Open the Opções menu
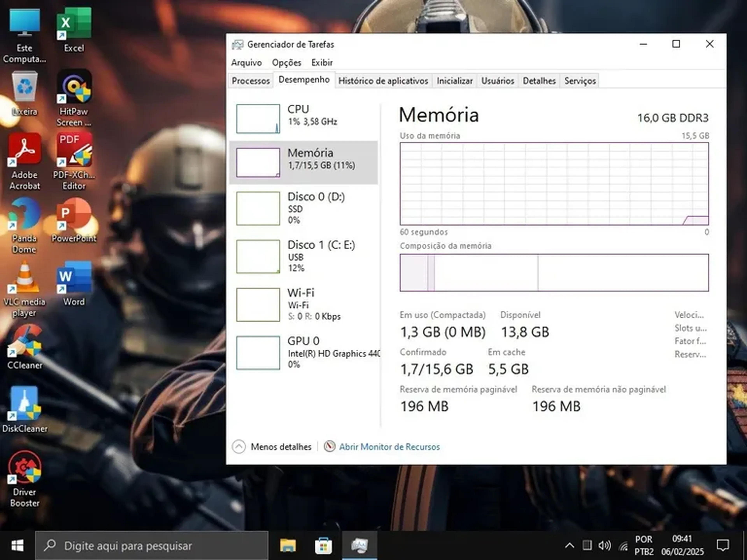Screen dimensions: 747x560 click(x=286, y=63)
